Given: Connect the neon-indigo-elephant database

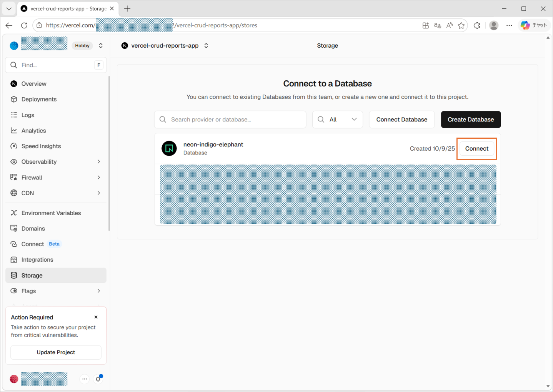Looking at the screenshot, I should (477, 149).
